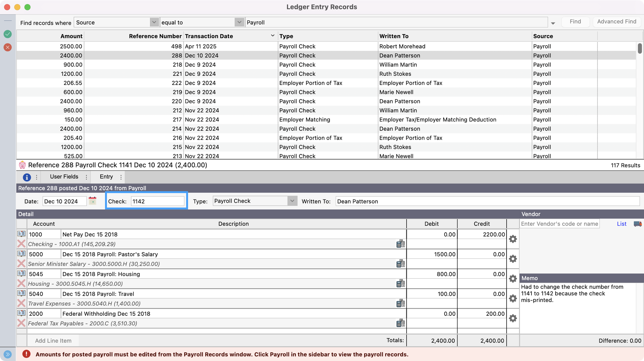Click inside the Check number input field

click(157, 201)
